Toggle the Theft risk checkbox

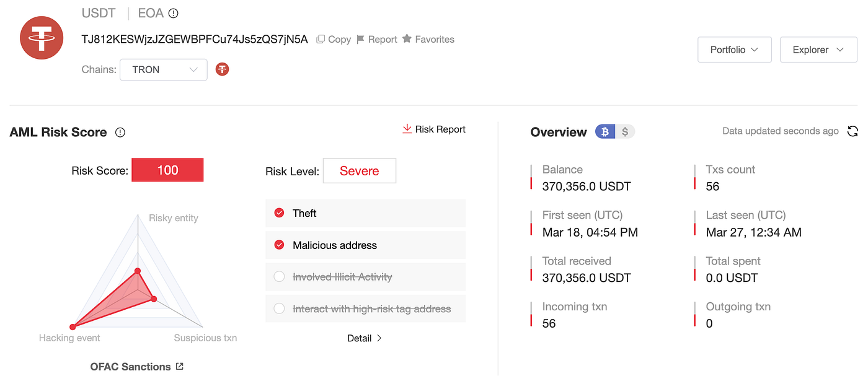(279, 213)
